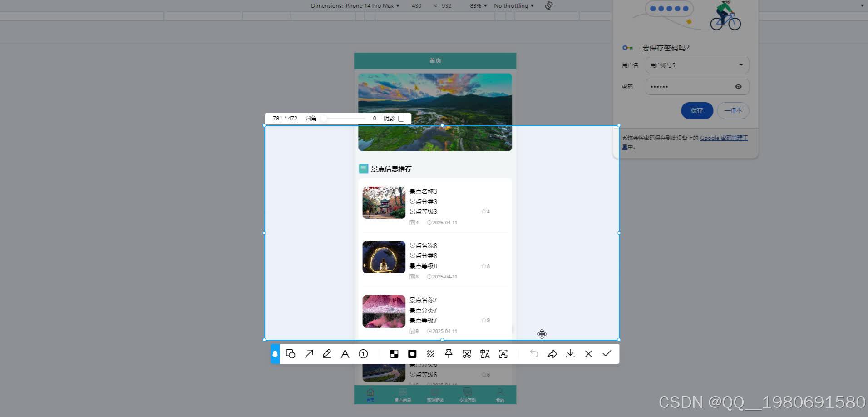Pin the screenshot with the pin icon

pyautogui.click(x=448, y=353)
